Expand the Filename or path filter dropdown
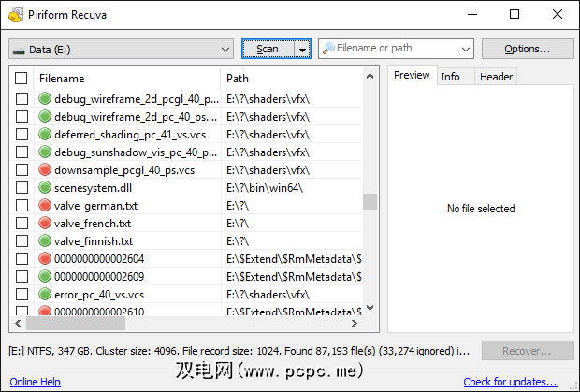This screenshot has height=392, width=580. (466, 49)
